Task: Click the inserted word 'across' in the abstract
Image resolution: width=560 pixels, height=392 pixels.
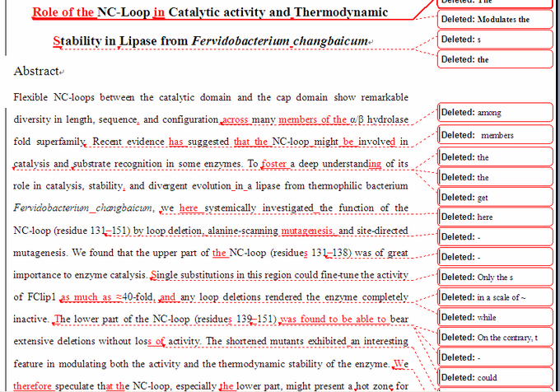Action: click(x=236, y=119)
